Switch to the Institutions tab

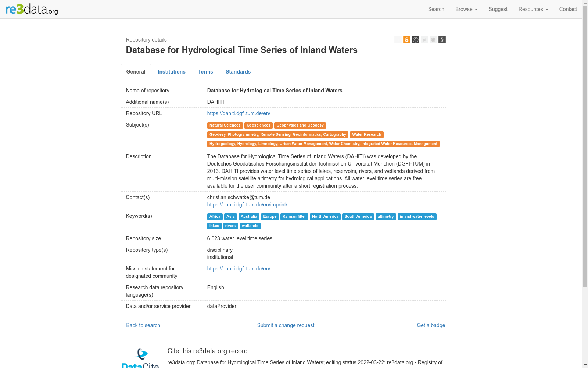(x=172, y=72)
